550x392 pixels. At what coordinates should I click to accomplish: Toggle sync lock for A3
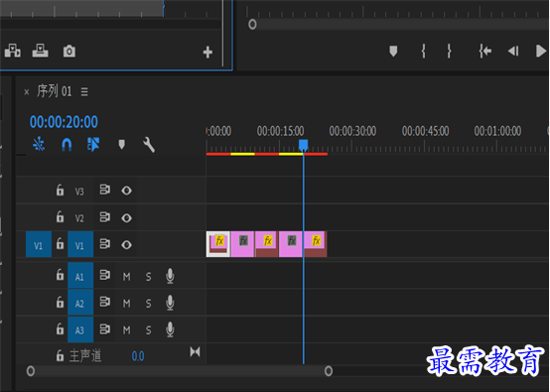[105, 328]
